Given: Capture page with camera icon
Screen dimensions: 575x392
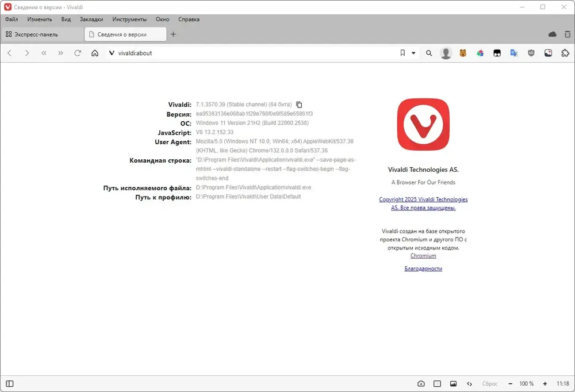Looking at the screenshot, I should tap(421, 383).
